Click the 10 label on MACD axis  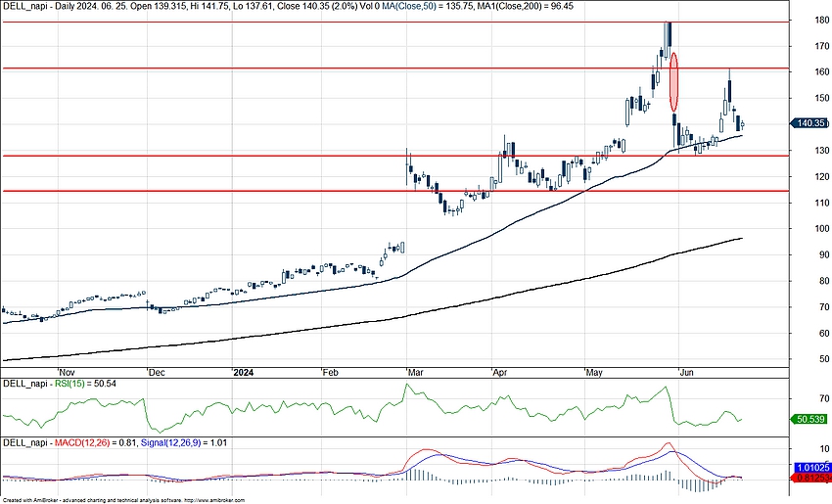[x=824, y=449]
